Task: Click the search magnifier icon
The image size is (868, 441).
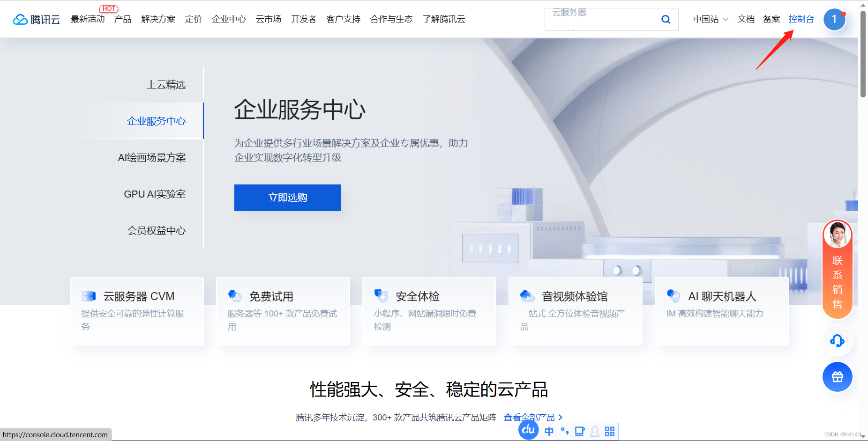Action: pos(666,19)
